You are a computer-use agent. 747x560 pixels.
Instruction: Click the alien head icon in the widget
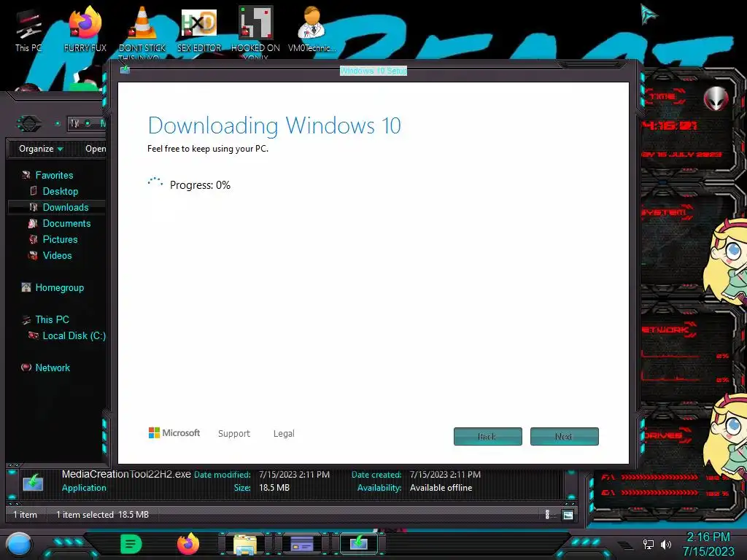716,98
